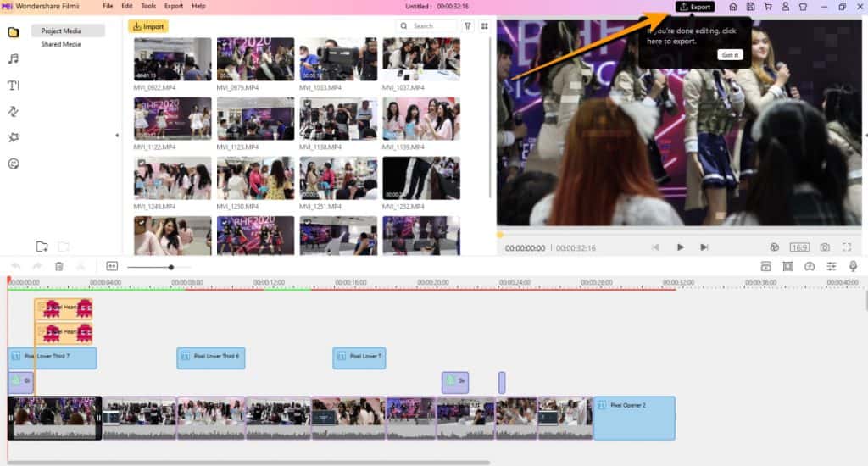The width and height of the screenshot is (868, 466).
Task: Open the Titles text panel in sidebar
Action: [x=14, y=85]
